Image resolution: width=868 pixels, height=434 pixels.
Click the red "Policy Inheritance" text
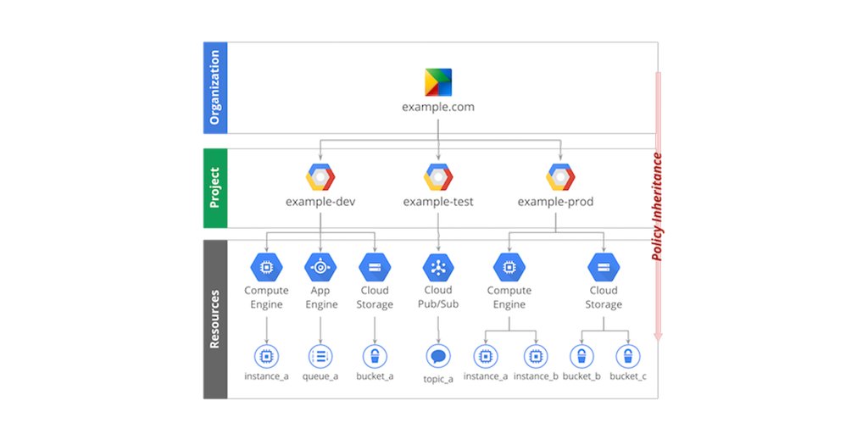(x=657, y=207)
